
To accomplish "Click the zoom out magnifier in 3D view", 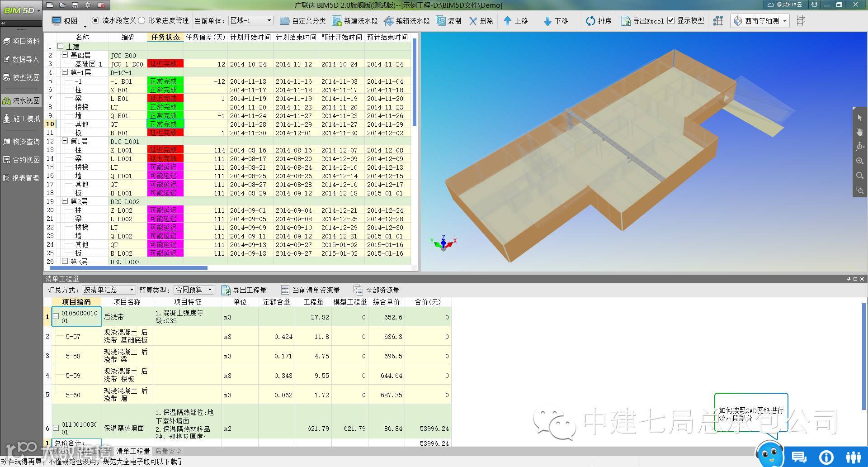I will coord(860,175).
